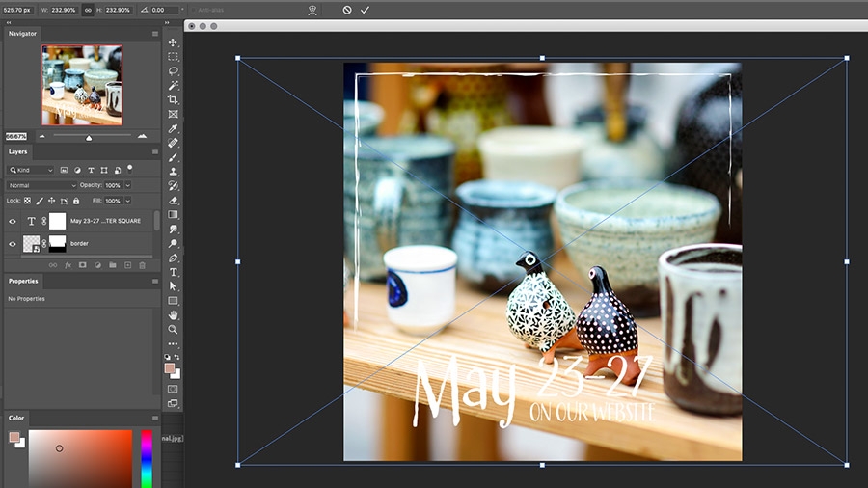The height and width of the screenshot is (488, 868).
Task: Lock all layer attributes
Action: coord(76,201)
